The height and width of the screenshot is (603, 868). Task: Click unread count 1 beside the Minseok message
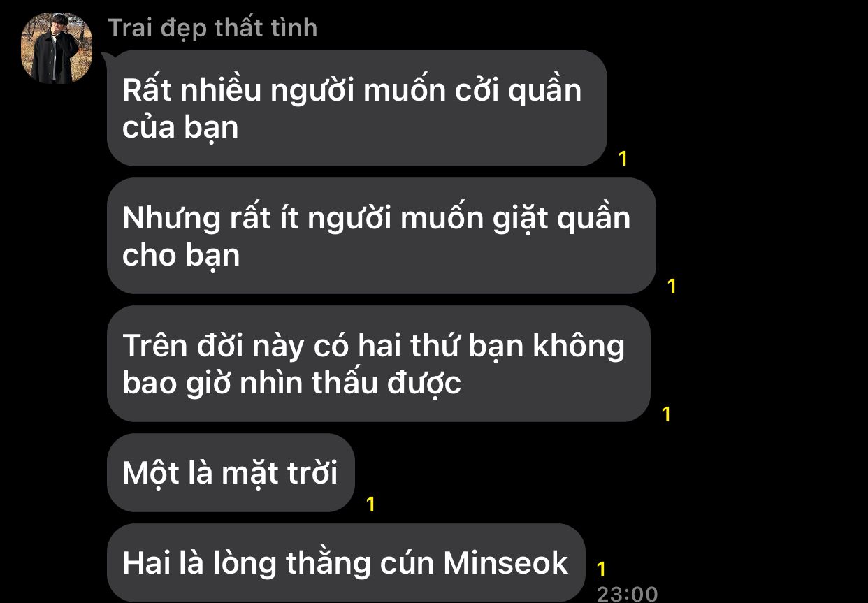(601, 569)
